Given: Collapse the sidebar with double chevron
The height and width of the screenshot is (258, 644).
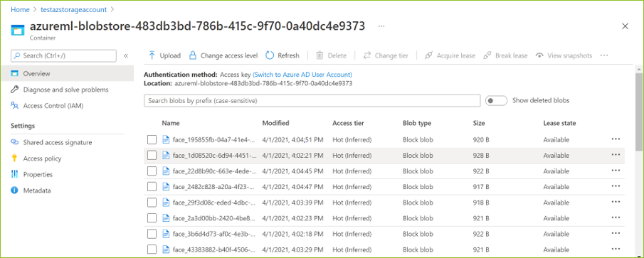Looking at the screenshot, I should (x=126, y=55).
